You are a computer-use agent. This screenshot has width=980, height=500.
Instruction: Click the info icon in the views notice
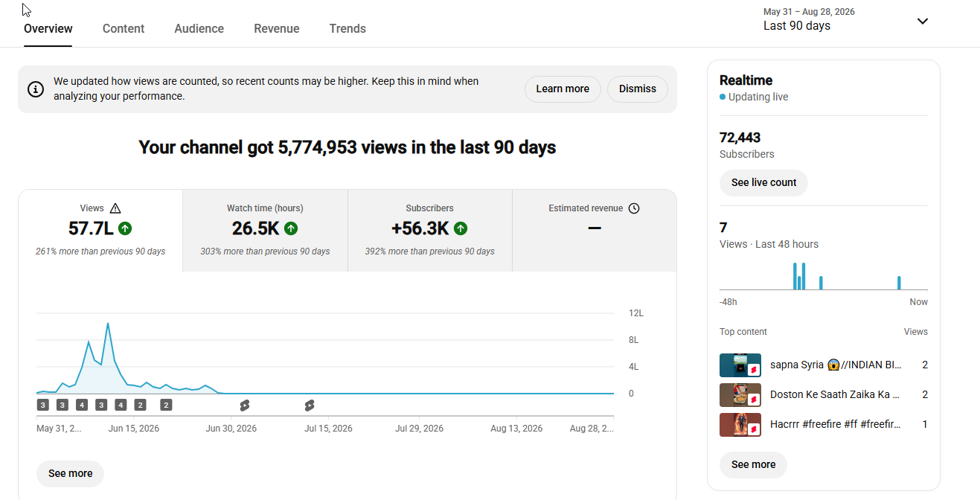click(36, 89)
